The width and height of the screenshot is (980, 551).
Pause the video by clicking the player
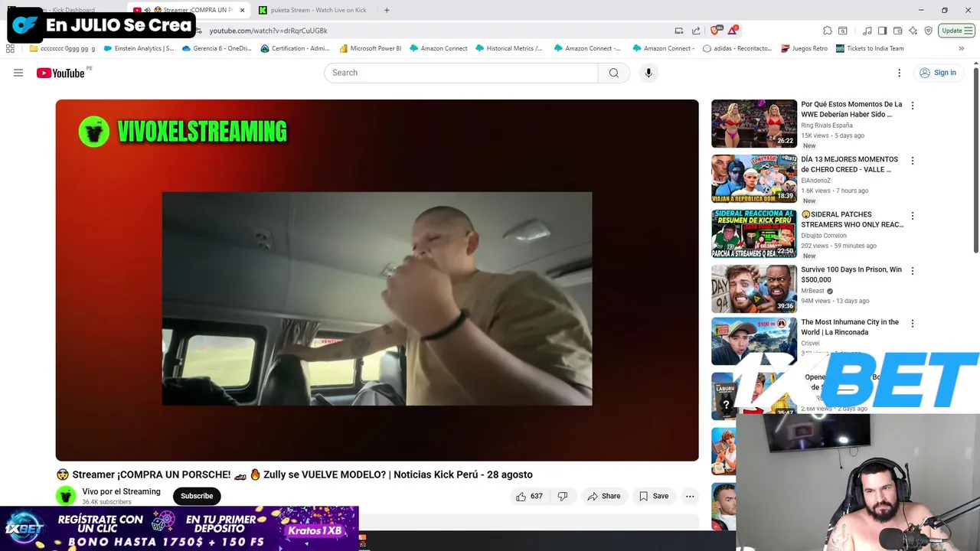377,280
